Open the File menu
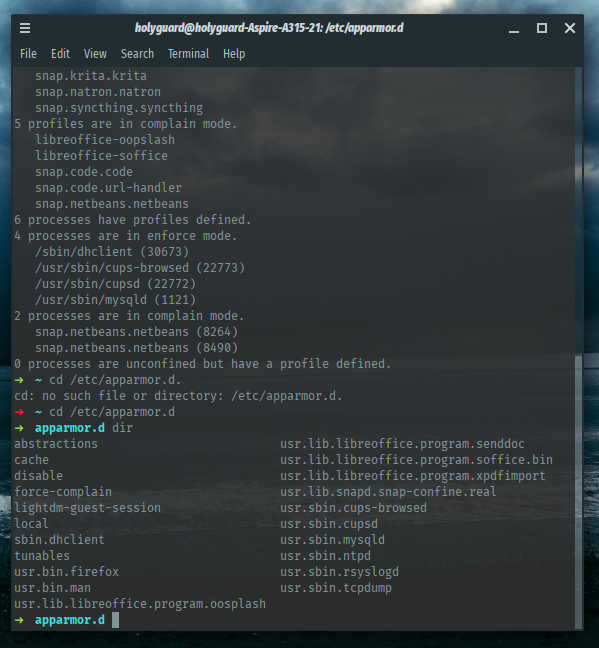The width and height of the screenshot is (599, 648). click(x=29, y=54)
